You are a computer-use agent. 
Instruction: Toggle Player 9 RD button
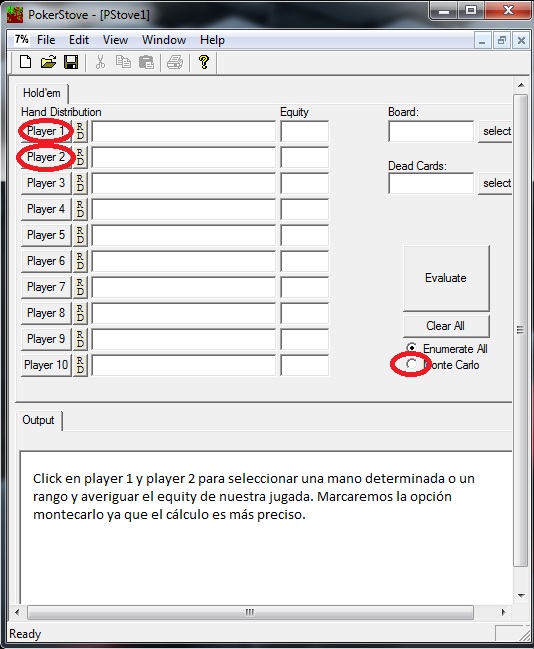80,339
